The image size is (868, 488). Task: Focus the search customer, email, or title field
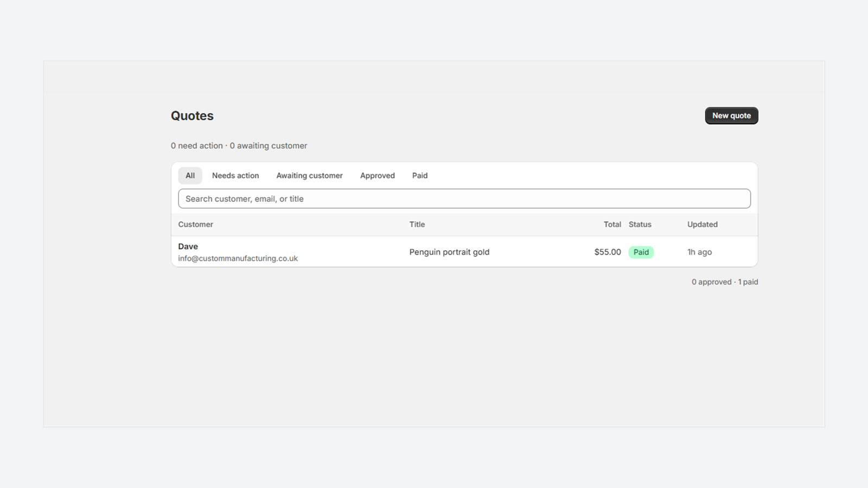464,198
